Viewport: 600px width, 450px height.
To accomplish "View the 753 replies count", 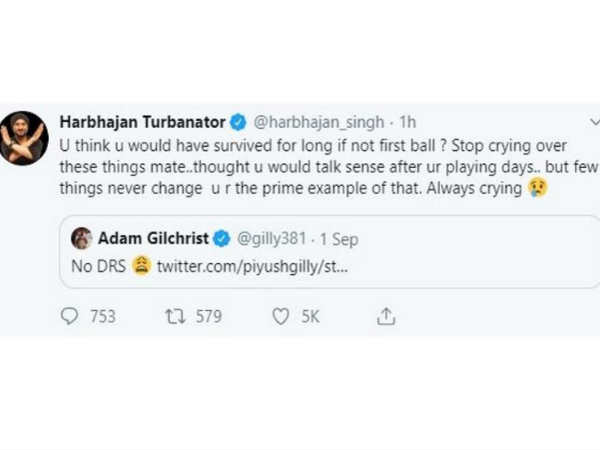I will [102, 317].
